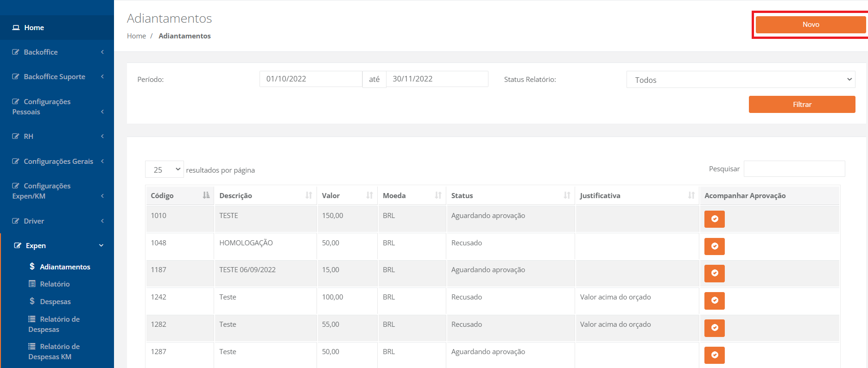Click the Home laptop icon in sidebar
The width and height of the screenshot is (868, 368).
click(x=16, y=28)
